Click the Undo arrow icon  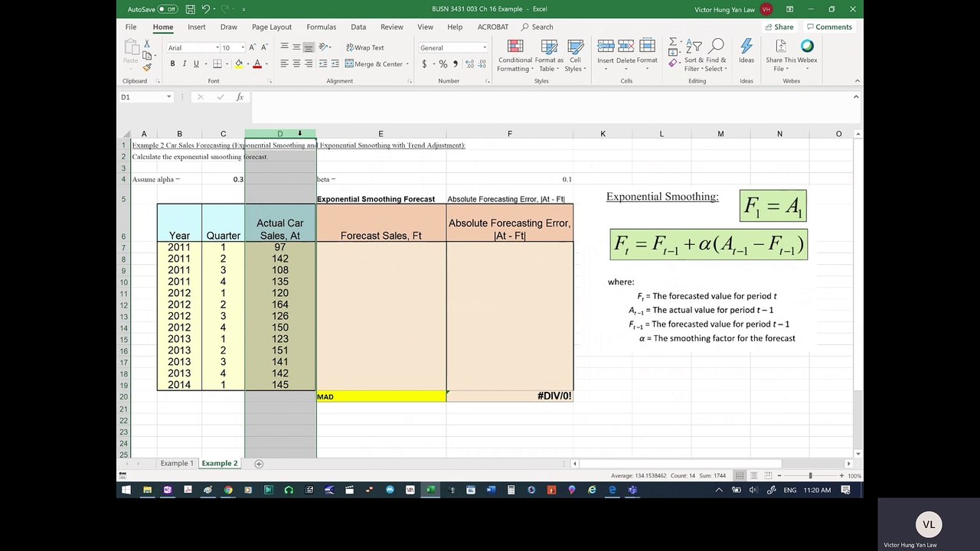[206, 9]
